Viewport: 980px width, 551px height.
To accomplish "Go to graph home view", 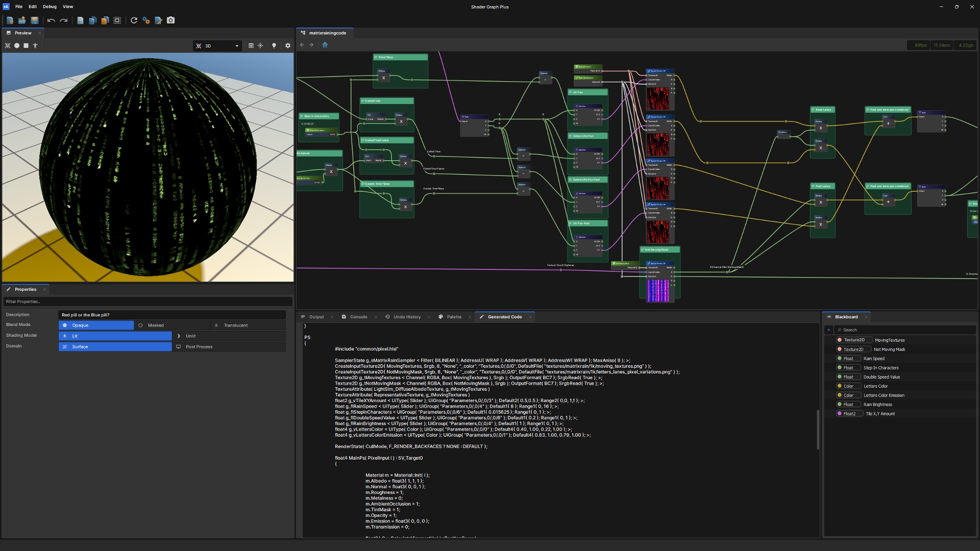I will (x=325, y=45).
